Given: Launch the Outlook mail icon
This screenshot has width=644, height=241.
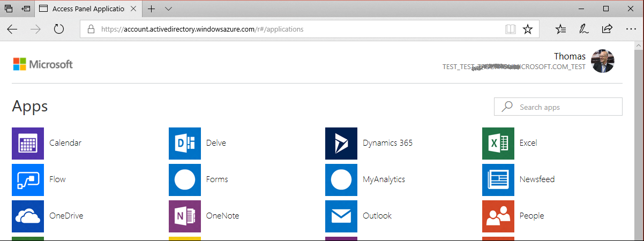Looking at the screenshot, I should point(341,216).
